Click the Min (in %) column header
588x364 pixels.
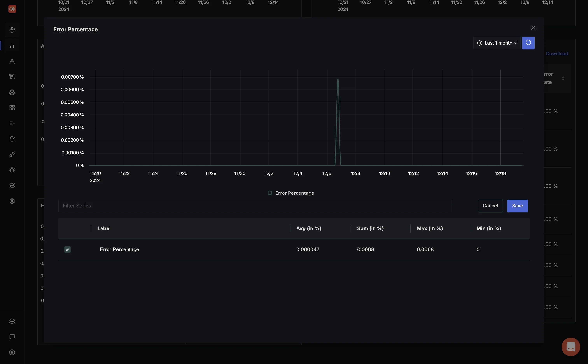tap(489, 228)
